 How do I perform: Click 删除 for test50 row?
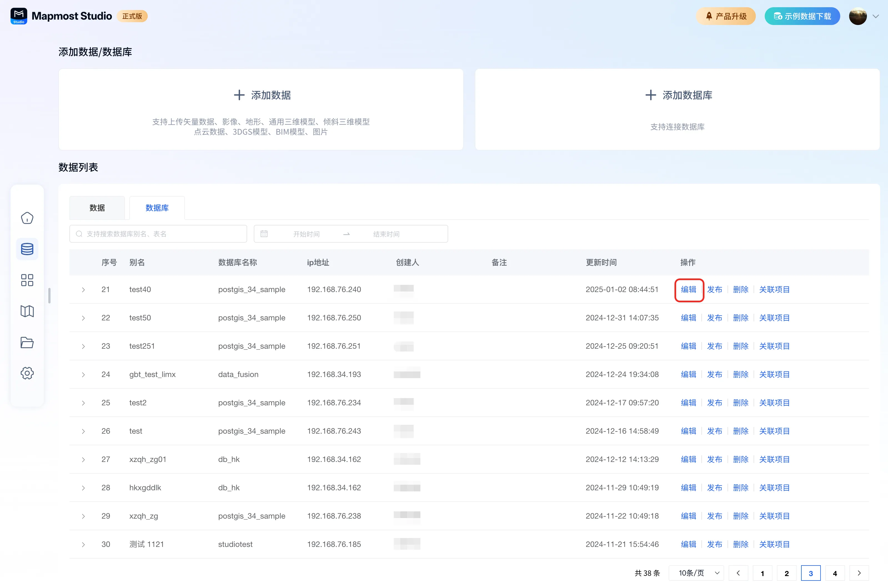point(740,318)
